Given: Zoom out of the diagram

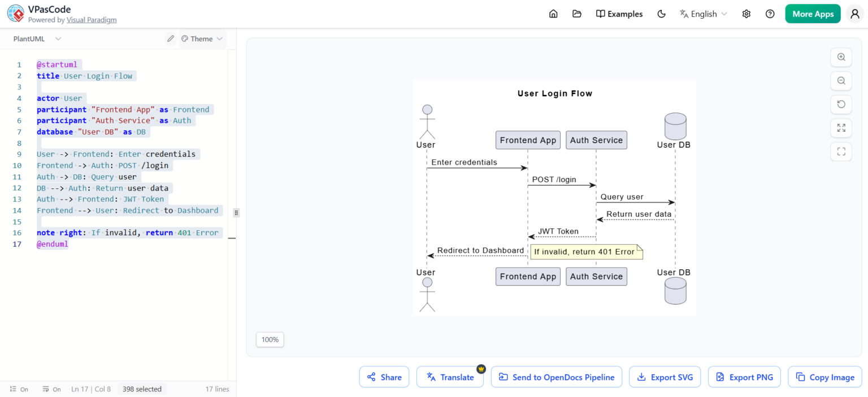Looking at the screenshot, I should [841, 81].
